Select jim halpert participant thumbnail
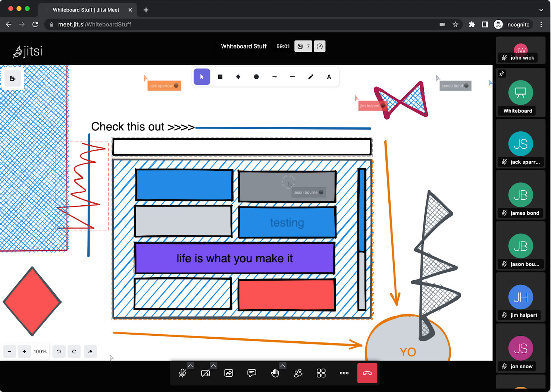551x392 pixels. pyautogui.click(x=521, y=297)
